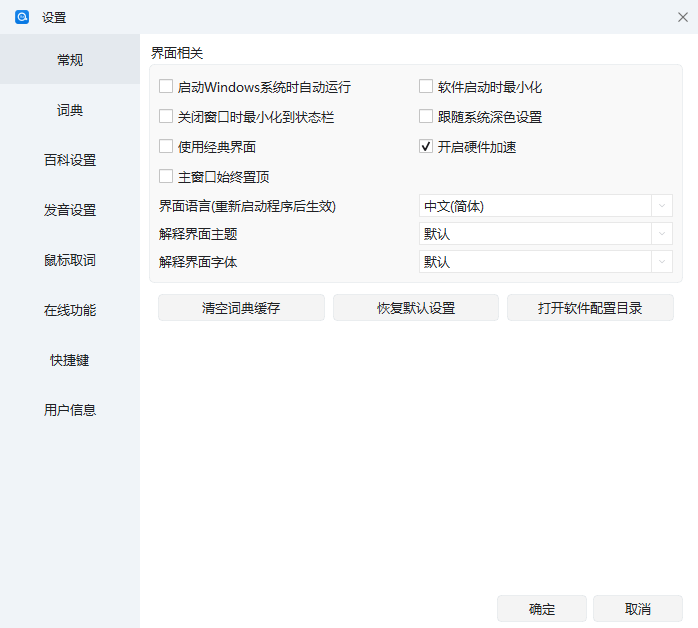The height and width of the screenshot is (628, 698).
Task: Click the 界面相关 section heading
Action: [x=177, y=53]
